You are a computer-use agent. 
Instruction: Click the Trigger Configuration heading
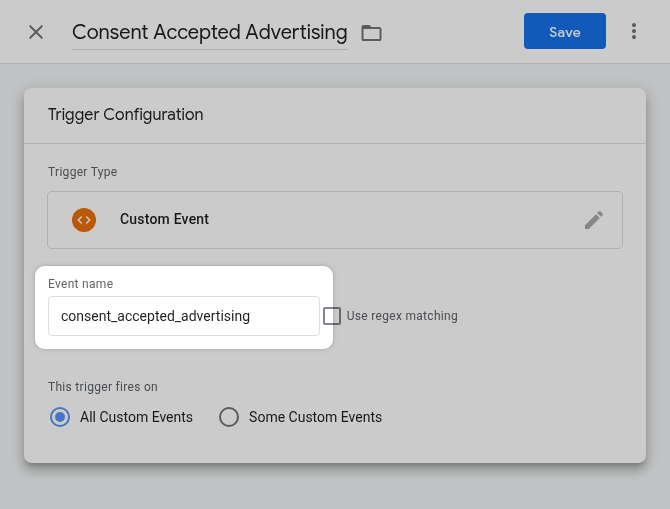click(125, 115)
